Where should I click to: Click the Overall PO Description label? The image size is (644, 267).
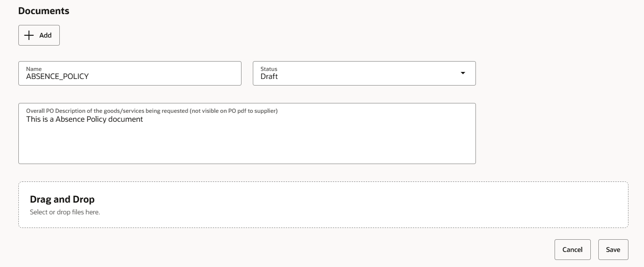point(152,111)
